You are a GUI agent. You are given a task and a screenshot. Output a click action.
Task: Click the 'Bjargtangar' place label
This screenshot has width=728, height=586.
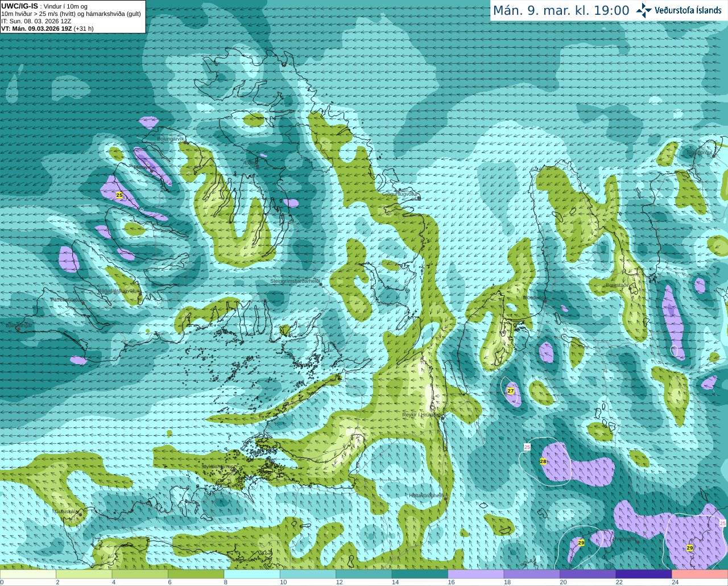[19, 325]
